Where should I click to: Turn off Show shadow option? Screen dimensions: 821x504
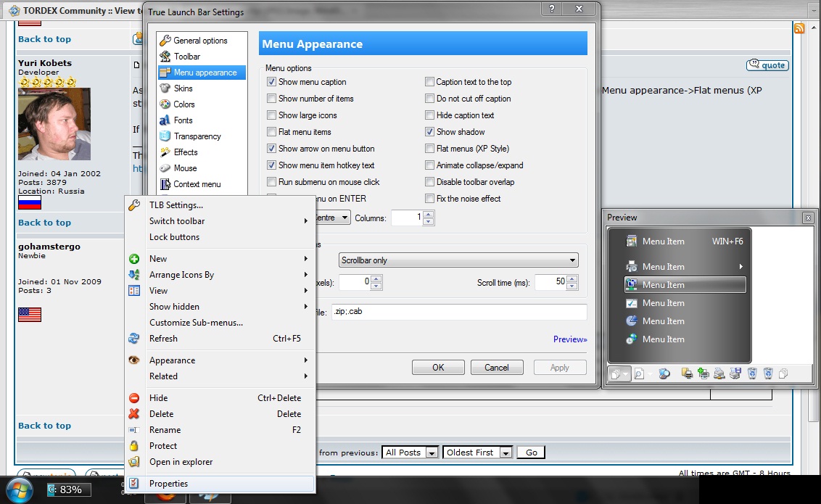point(429,132)
